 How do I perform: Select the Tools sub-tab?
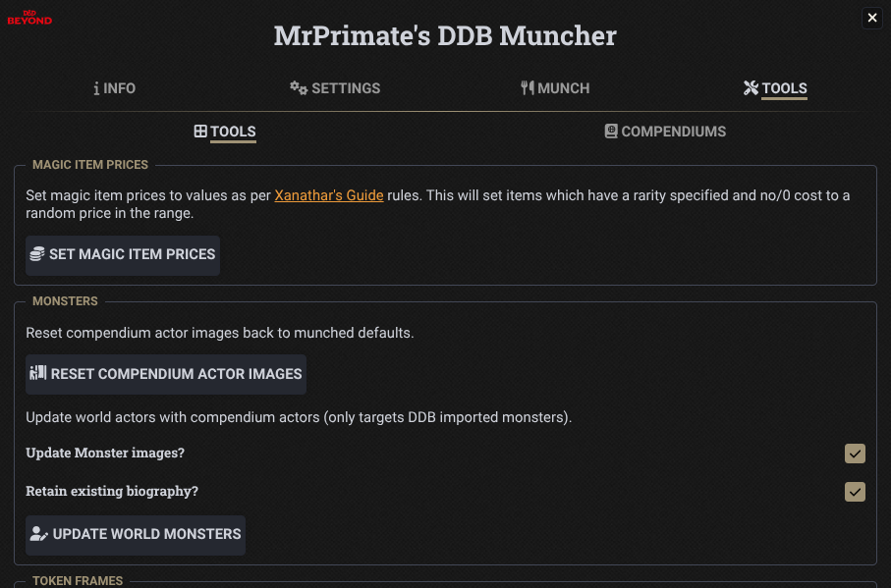click(x=225, y=132)
